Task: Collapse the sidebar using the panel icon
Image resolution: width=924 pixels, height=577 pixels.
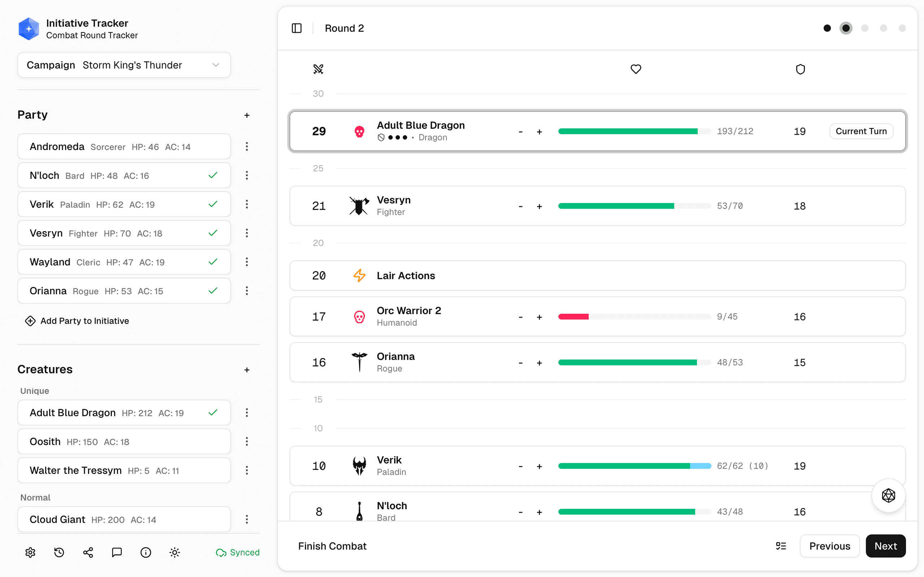Action: tap(297, 28)
